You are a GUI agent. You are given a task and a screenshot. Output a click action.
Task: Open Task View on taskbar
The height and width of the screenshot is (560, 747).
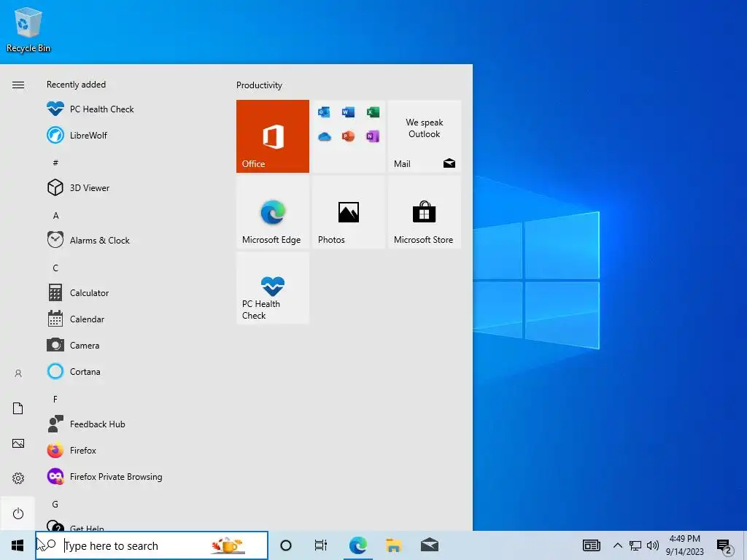coord(321,545)
